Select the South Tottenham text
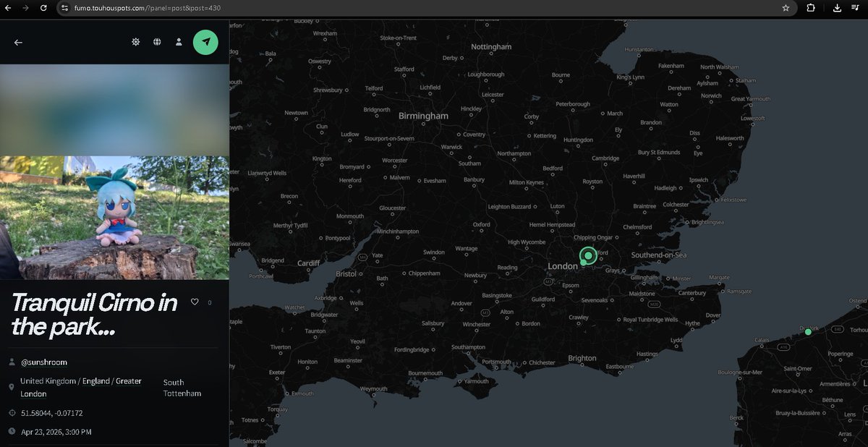This screenshot has width=868, height=447. (x=182, y=388)
